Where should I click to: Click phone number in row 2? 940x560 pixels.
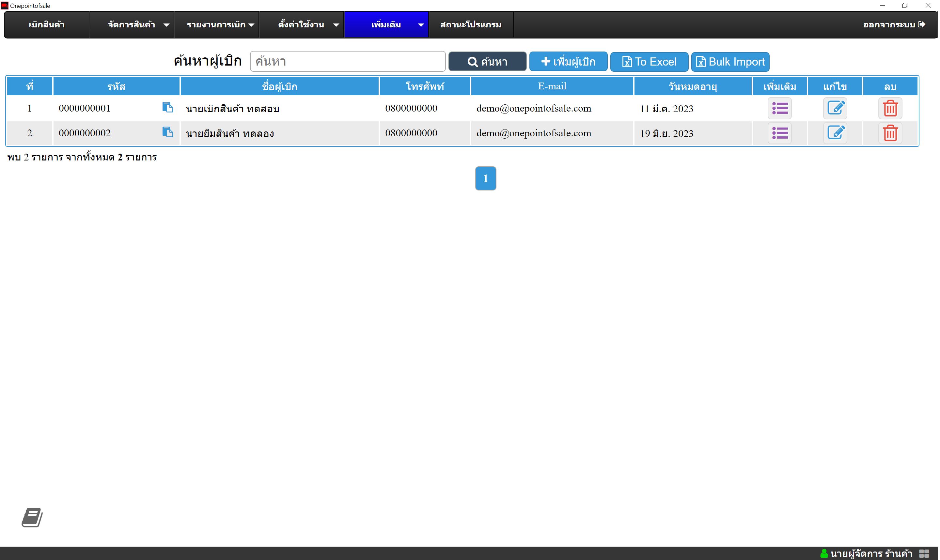(411, 133)
